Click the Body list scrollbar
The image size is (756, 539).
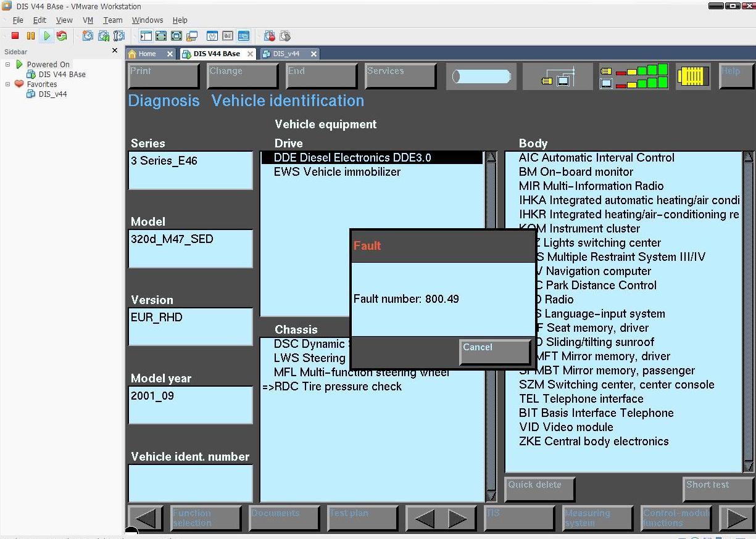click(x=749, y=312)
